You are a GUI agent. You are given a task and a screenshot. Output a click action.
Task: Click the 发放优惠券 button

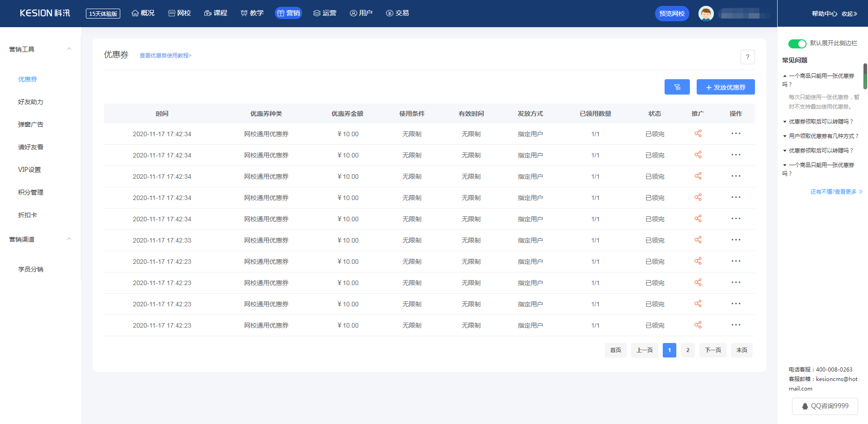pyautogui.click(x=725, y=87)
